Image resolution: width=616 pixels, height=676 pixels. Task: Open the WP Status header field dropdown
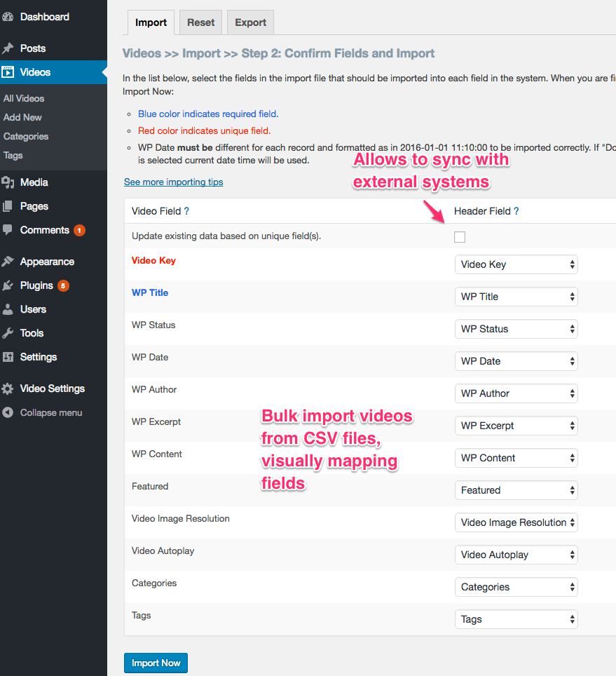tap(516, 329)
